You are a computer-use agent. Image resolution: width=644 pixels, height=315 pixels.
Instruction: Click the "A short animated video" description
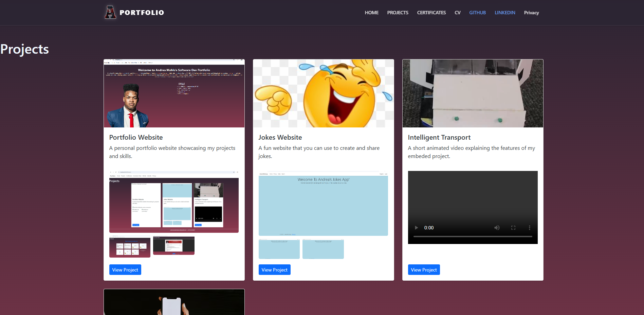coord(471,152)
